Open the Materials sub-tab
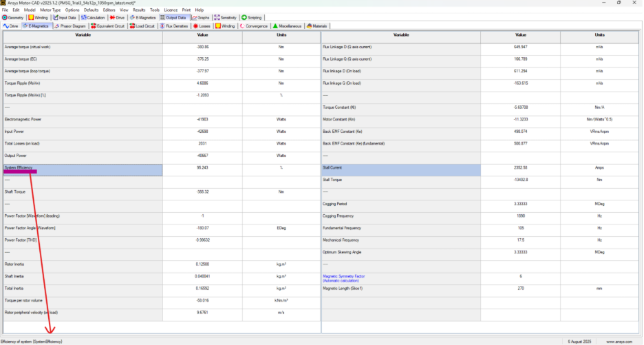The width and height of the screenshot is (644, 345). point(317,25)
